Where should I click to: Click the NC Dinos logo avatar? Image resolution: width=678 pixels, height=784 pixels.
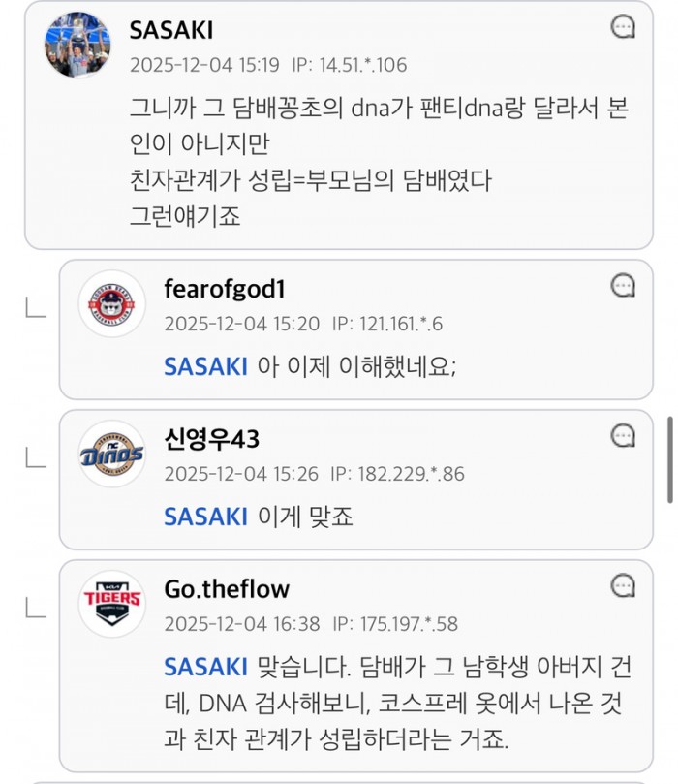[112, 455]
